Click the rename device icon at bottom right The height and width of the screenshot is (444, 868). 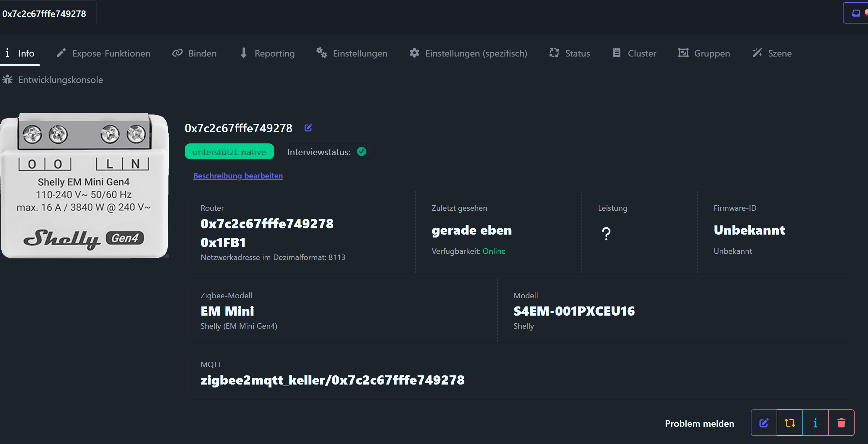(x=764, y=423)
